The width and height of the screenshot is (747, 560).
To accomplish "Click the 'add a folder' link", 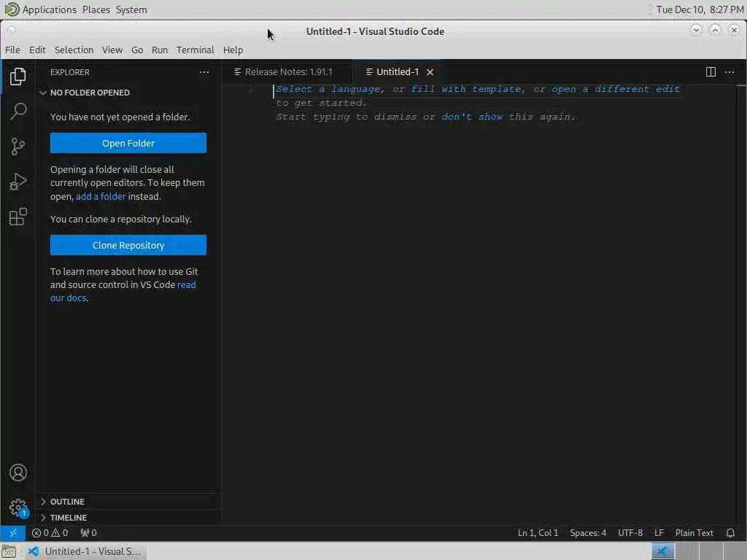I will pyautogui.click(x=101, y=197).
